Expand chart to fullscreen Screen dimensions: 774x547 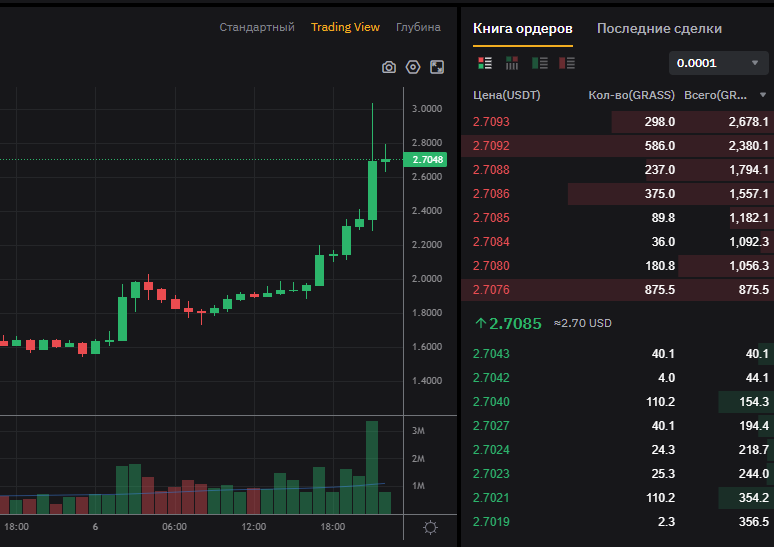tap(437, 67)
